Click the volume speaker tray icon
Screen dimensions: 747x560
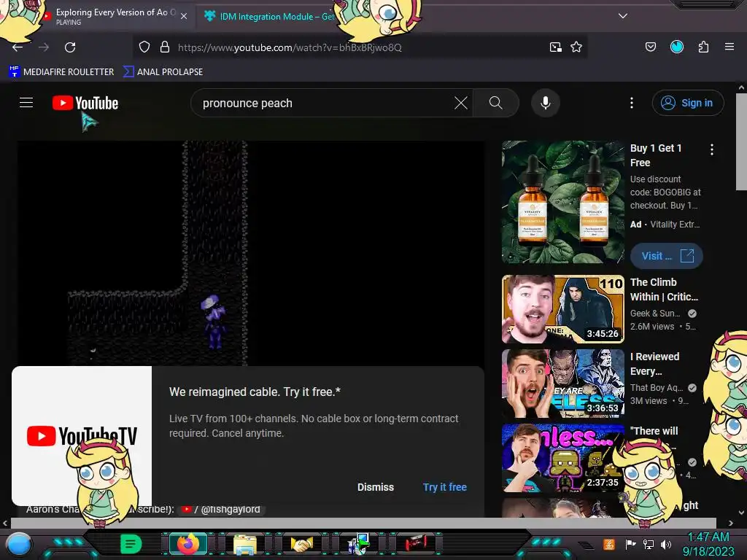click(665, 544)
